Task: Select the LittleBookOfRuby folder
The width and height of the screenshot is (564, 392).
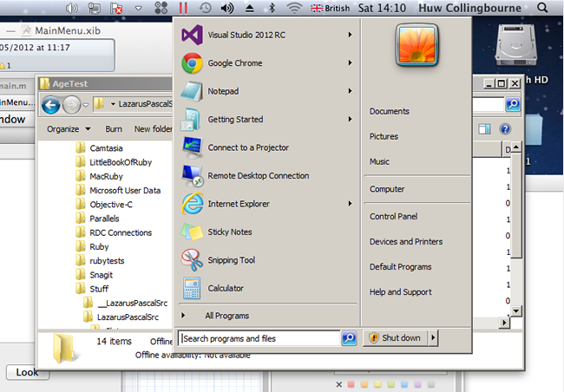Action: [114, 162]
